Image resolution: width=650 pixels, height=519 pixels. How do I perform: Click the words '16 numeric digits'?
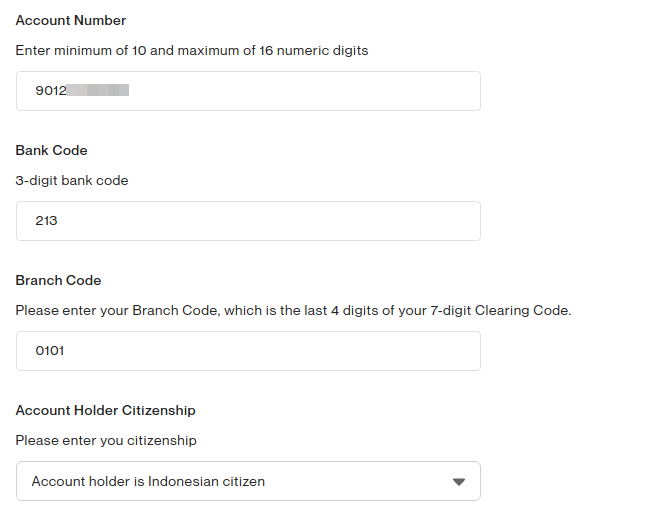312,50
